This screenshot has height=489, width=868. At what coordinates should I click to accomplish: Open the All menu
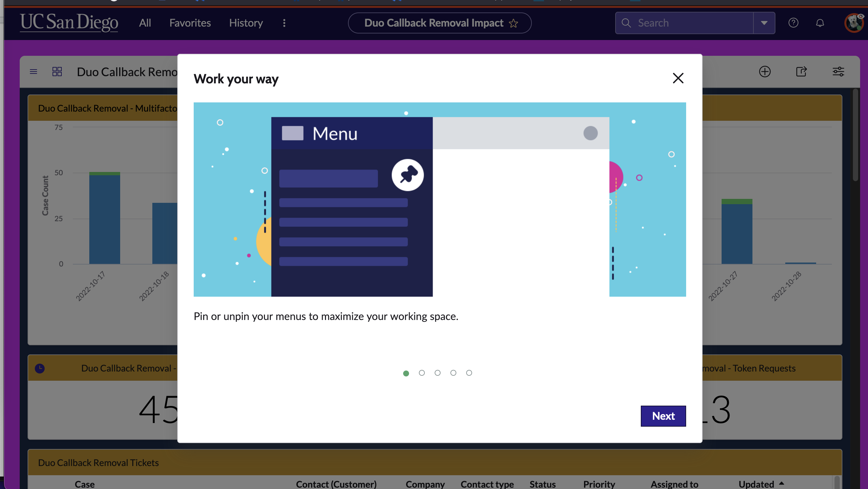click(145, 23)
